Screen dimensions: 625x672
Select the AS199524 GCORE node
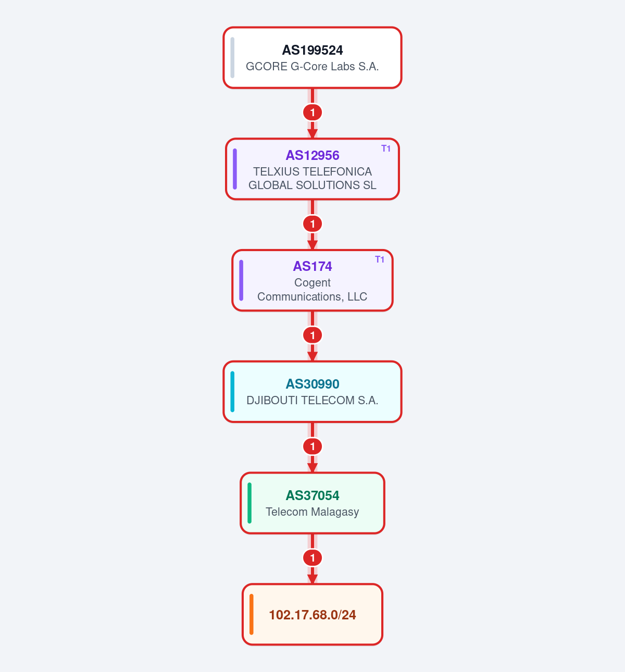312,58
